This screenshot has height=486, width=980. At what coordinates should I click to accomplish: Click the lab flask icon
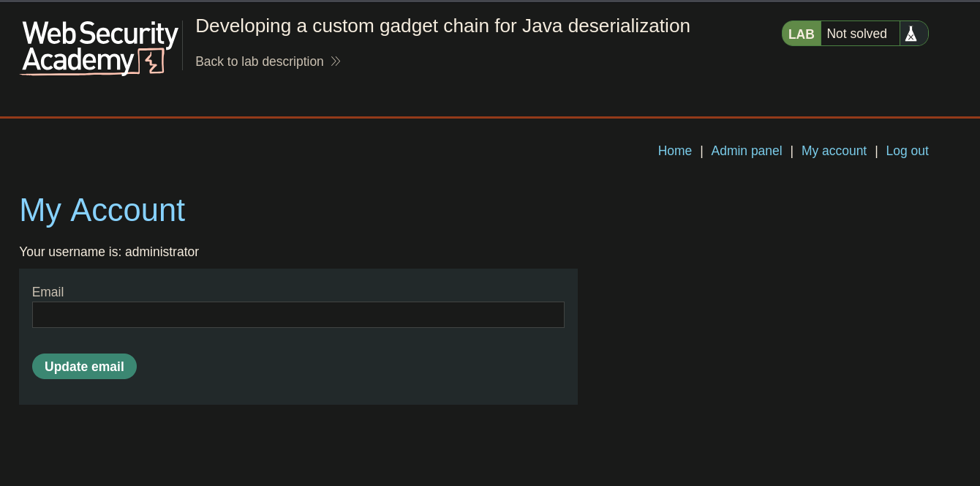click(911, 34)
